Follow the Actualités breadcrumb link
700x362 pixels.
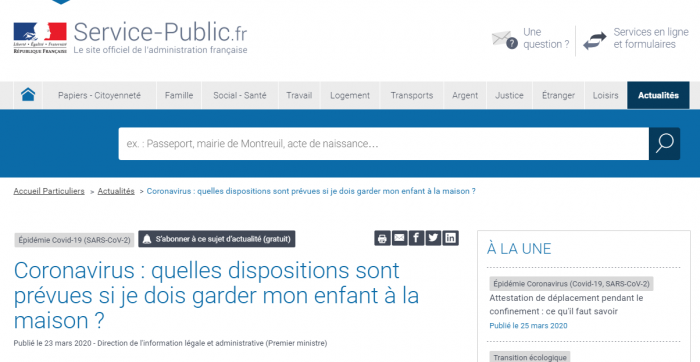click(x=116, y=191)
